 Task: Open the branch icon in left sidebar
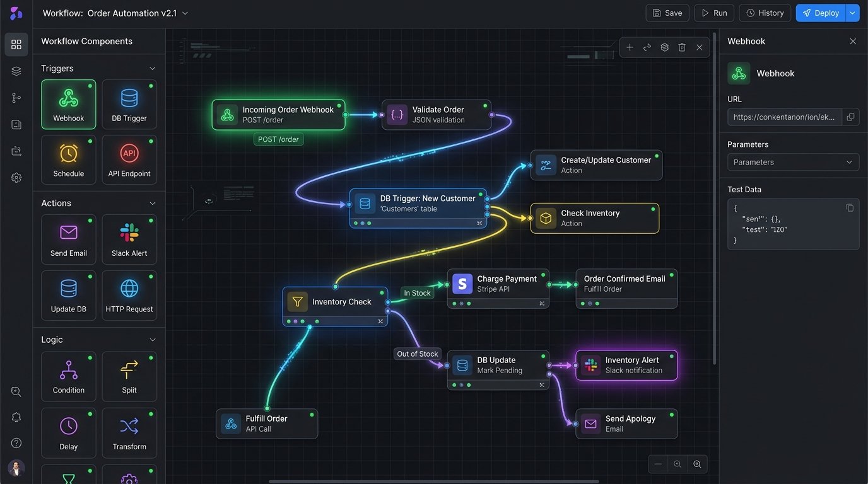[16, 98]
